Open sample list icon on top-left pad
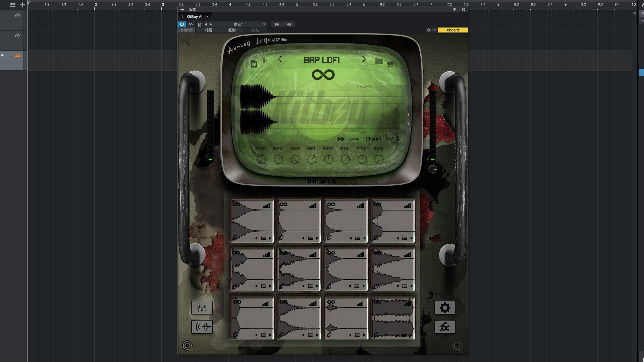 click(263, 238)
